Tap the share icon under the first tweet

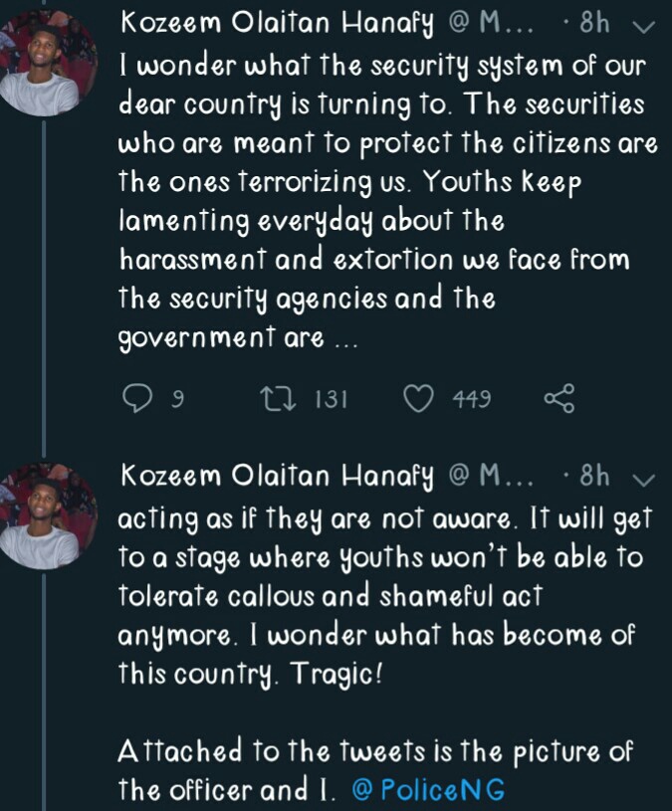560,400
